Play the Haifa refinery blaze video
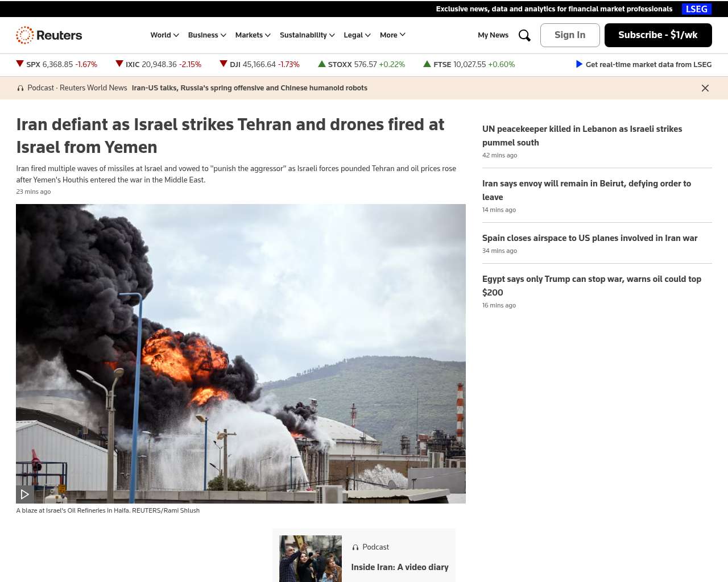The height and width of the screenshot is (582, 728). click(24, 494)
